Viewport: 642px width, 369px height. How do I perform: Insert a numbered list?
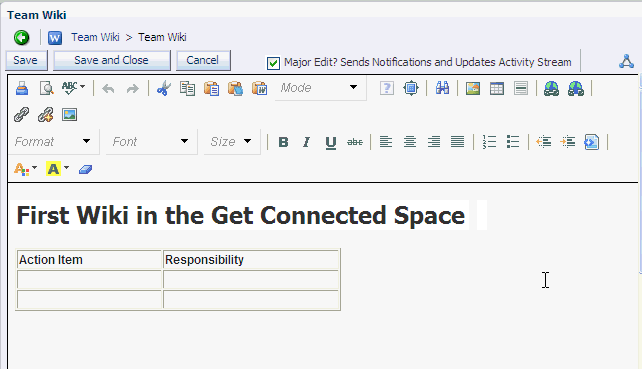click(x=489, y=142)
